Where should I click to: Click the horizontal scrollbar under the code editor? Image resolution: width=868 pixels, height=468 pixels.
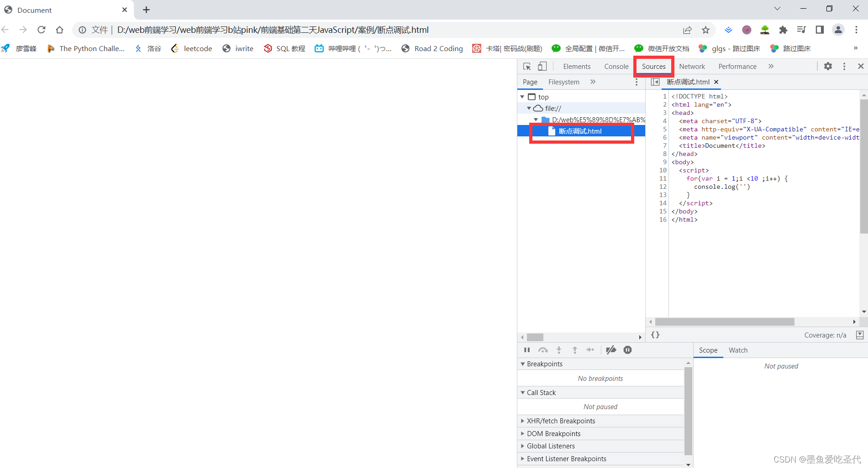(725, 322)
